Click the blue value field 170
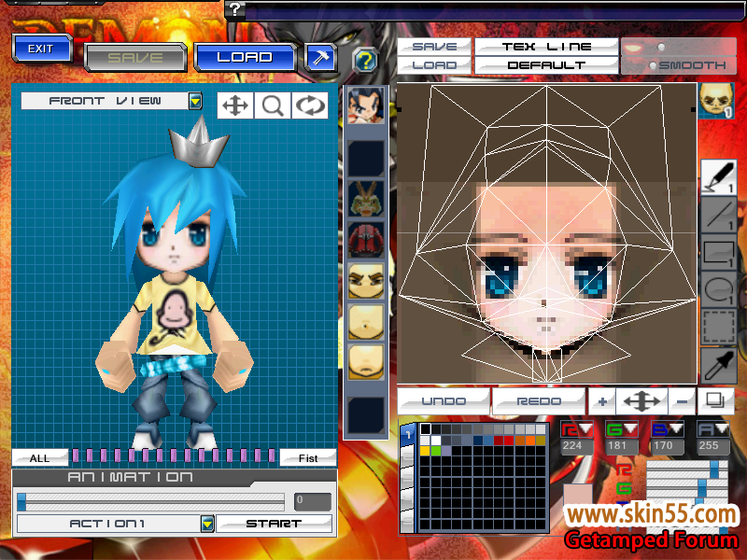The width and height of the screenshot is (747, 560). tap(668, 446)
